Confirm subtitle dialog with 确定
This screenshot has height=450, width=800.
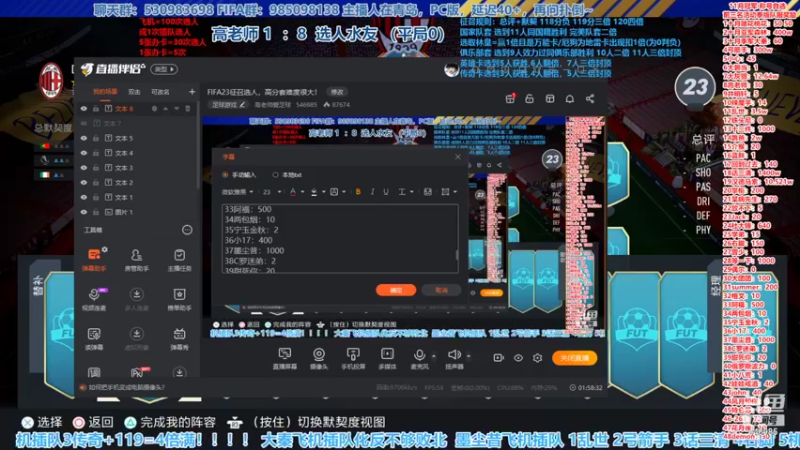pos(396,290)
